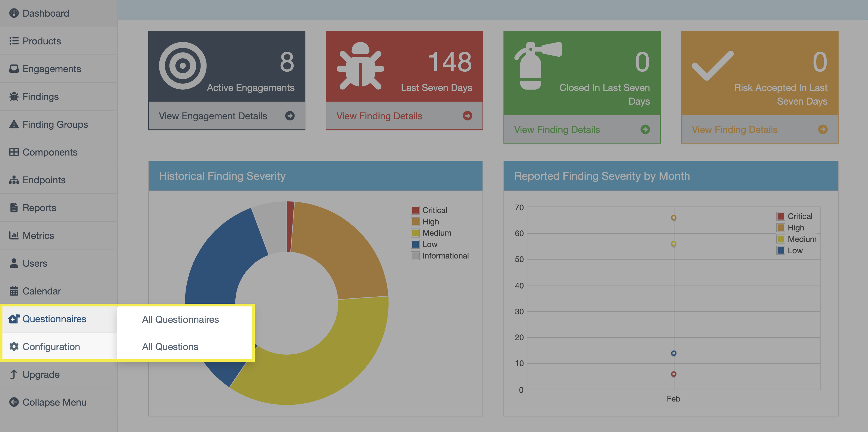
Task: Open View Finding Details on orange card
Action: coord(734,130)
